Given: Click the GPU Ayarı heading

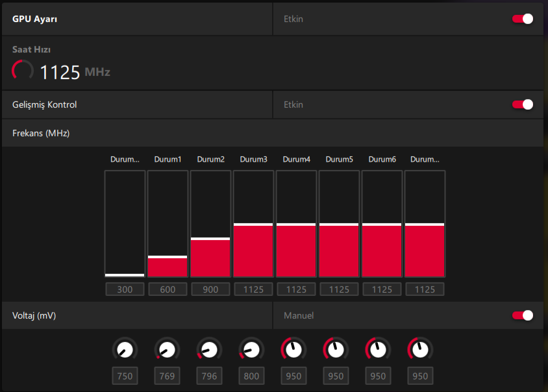Looking at the screenshot, I should pos(34,19).
